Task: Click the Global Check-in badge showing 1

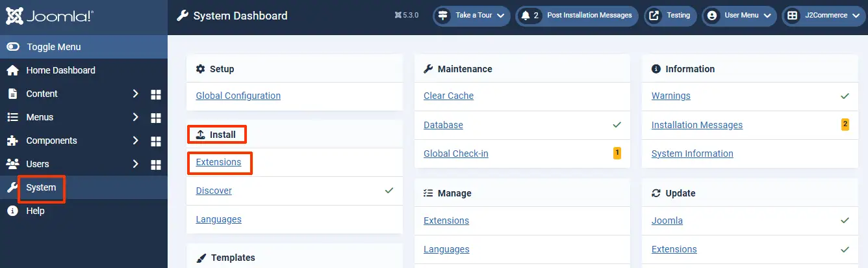Action: (617, 154)
